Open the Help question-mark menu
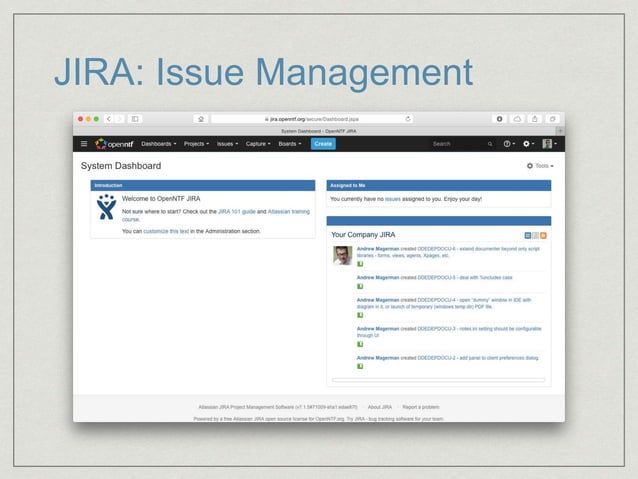Viewport: 638px width, 479px height. [509, 144]
